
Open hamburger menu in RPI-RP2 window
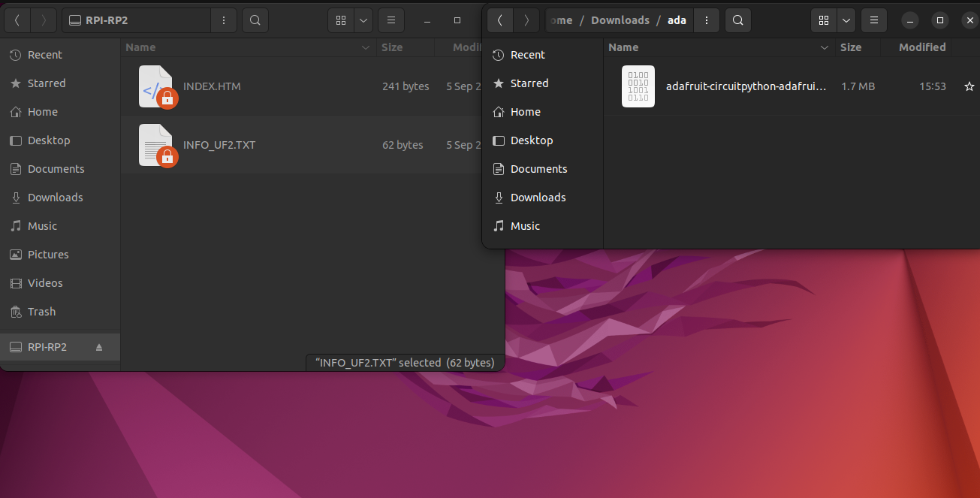(390, 20)
